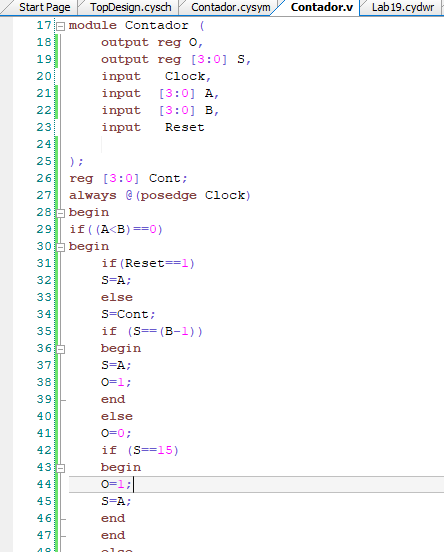Collapse the begin block at line 28
Screen dimensions: 444x552
tap(61, 213)
